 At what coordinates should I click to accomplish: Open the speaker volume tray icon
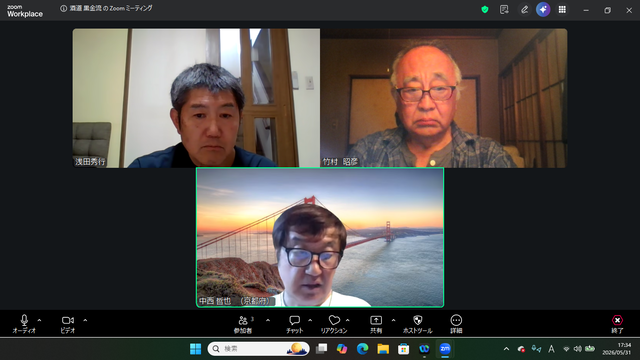(578, 349)
